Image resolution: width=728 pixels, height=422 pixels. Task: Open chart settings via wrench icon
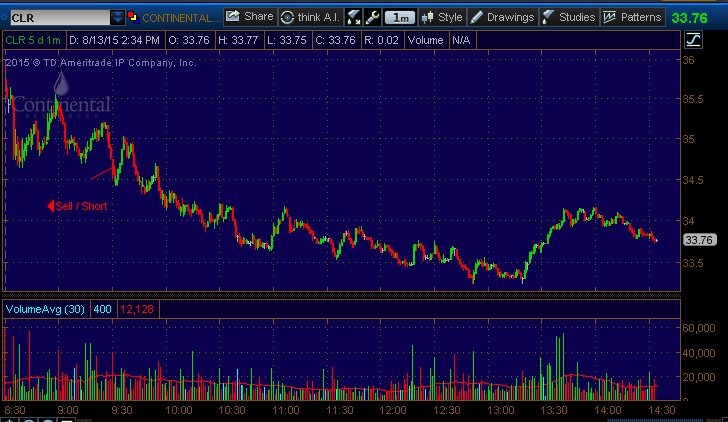(372, 17)
